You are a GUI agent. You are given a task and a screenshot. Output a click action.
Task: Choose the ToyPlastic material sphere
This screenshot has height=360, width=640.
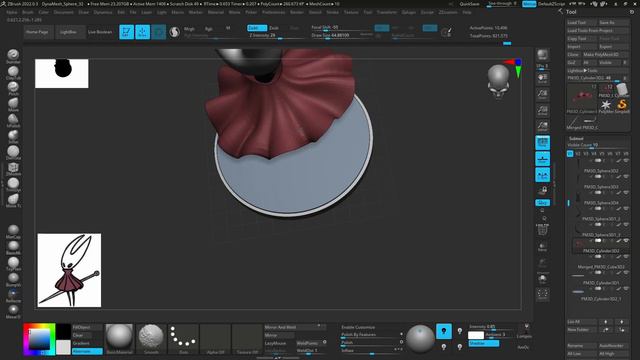(x=13, y=263)
